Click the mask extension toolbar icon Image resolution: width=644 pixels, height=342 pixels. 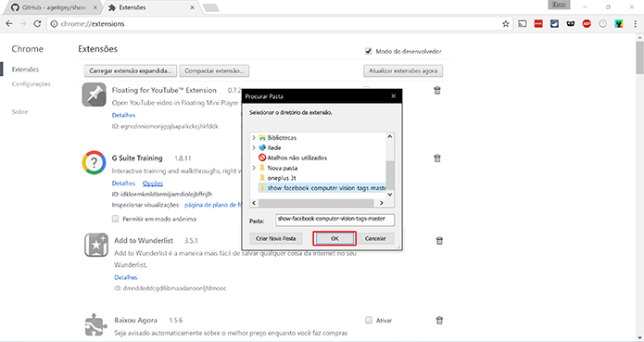point(571,24)
